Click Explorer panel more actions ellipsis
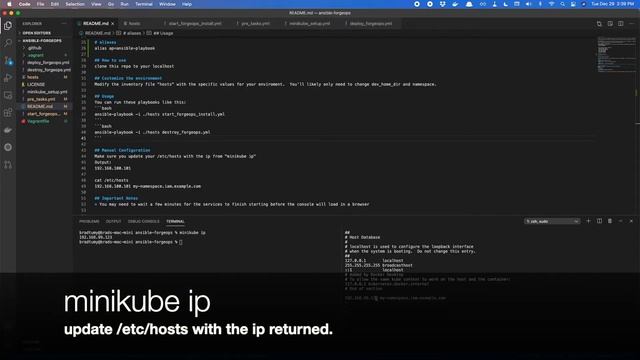Viewport: 640px width, 360px height. (64, 24)
